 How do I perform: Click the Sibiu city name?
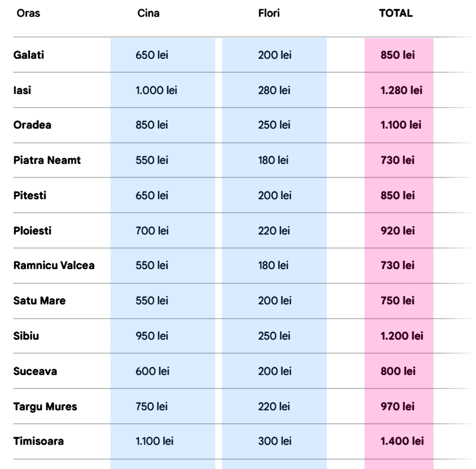pos(26,336)
